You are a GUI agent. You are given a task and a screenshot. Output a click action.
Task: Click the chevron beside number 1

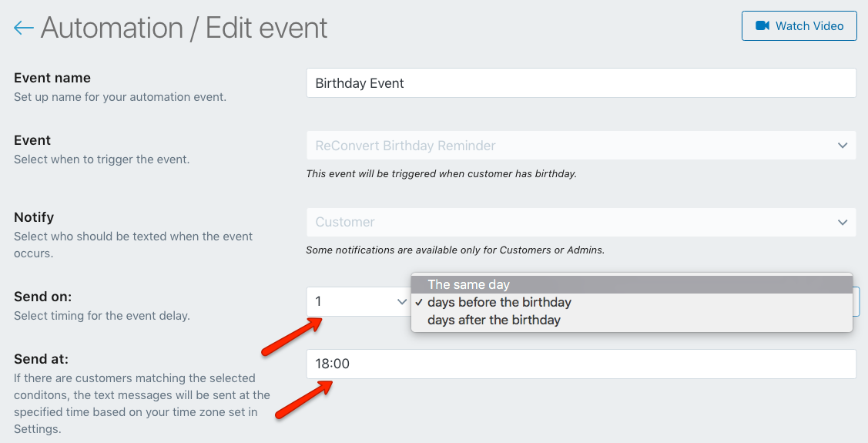402,302
